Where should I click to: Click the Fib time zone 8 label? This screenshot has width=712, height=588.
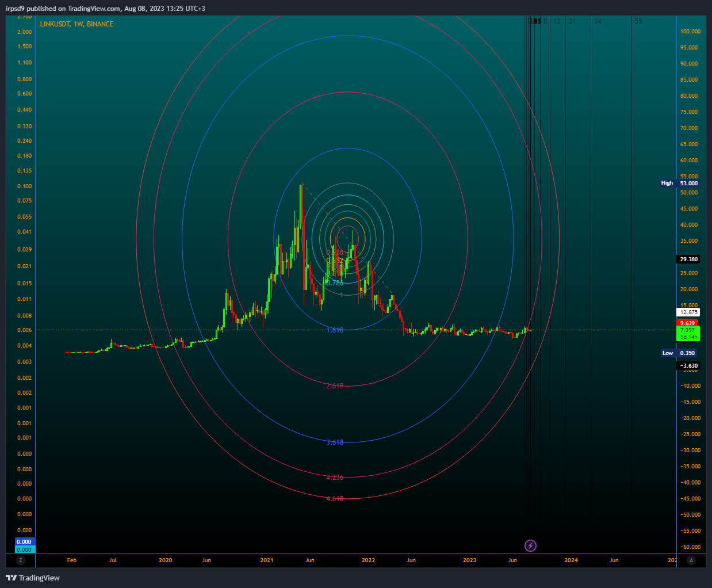(x=545, y=21)
